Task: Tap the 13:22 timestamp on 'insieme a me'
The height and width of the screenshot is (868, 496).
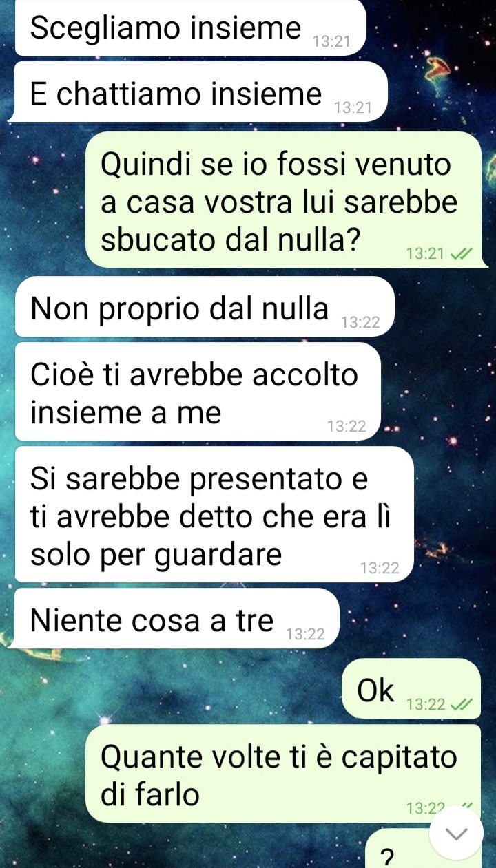Action: coord(347,427)
